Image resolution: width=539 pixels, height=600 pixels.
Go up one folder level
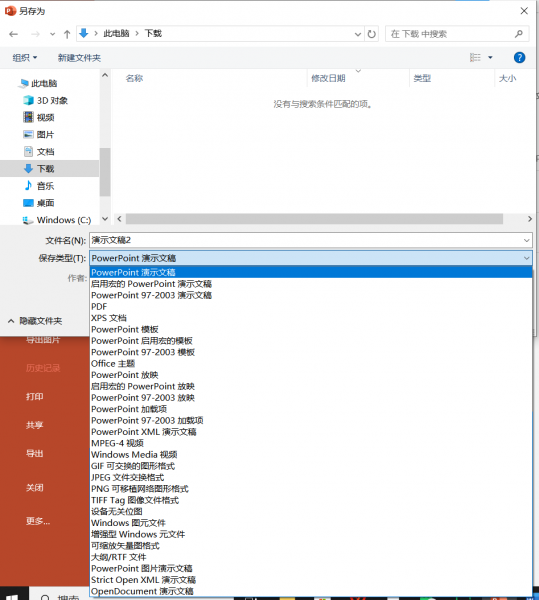(x=67, y=34)
